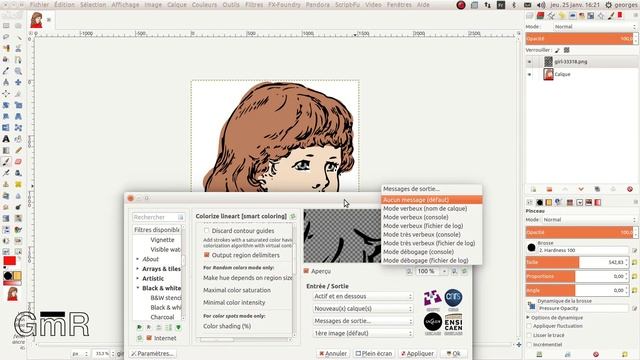Click the red foreground color swatch
This screenshot has height=360, width=640.
[x=9, y=261]
